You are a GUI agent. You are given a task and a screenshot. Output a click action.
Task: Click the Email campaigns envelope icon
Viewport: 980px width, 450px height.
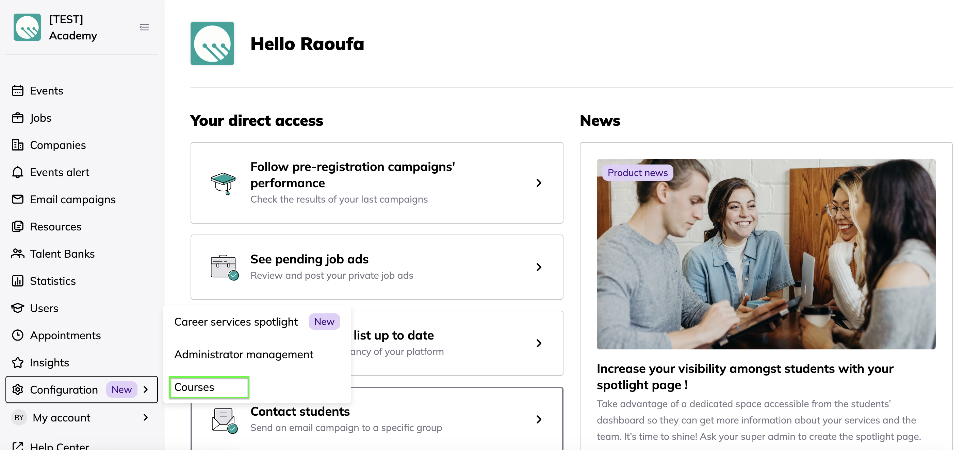coord(17,199)
